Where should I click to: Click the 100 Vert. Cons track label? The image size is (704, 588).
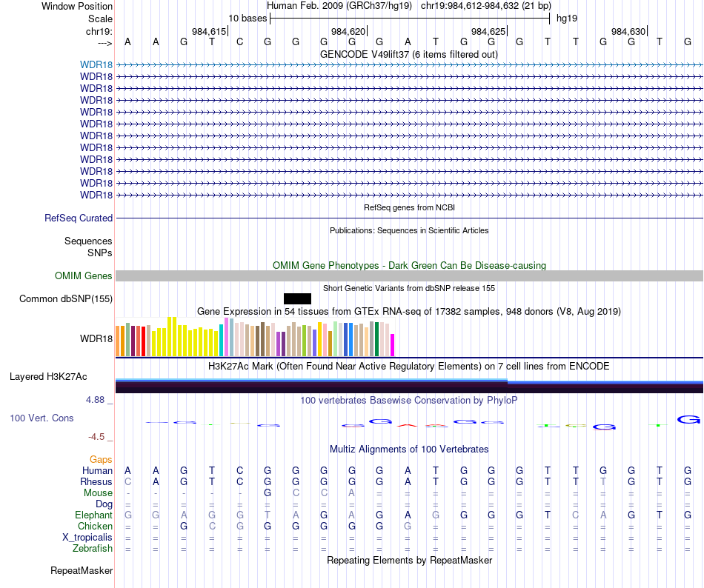click(x=41, y=418)
